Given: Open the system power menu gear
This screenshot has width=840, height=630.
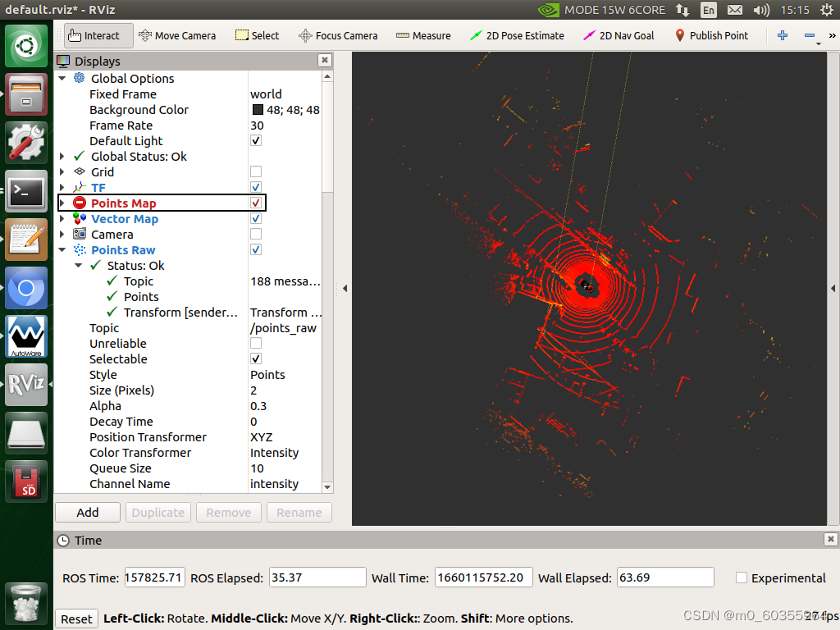Looking at the screenshot, I should coord(826,10).
